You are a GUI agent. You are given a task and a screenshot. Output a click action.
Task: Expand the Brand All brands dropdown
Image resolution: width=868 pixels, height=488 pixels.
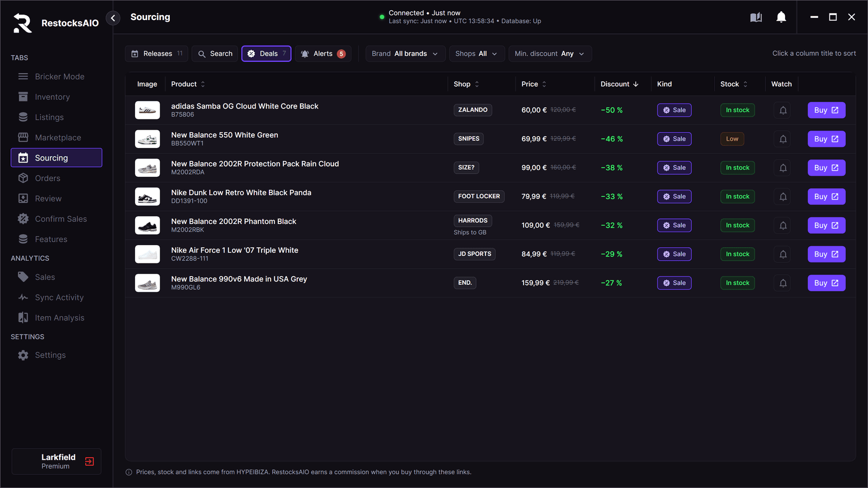point(405,54)
